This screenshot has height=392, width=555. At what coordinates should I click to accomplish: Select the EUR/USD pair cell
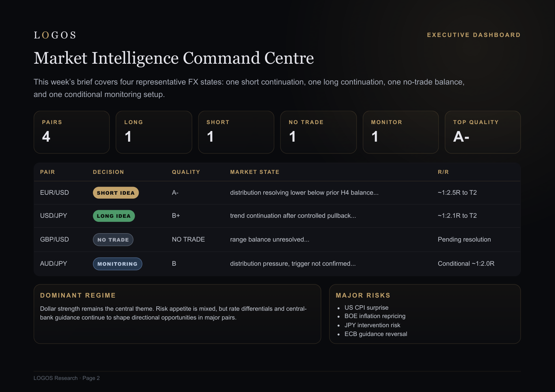(x=55, y=193)
